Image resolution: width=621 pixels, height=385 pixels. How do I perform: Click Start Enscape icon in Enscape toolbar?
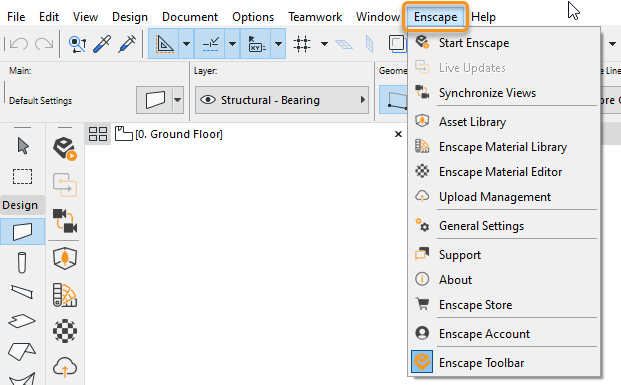click(x=65, y=149)
